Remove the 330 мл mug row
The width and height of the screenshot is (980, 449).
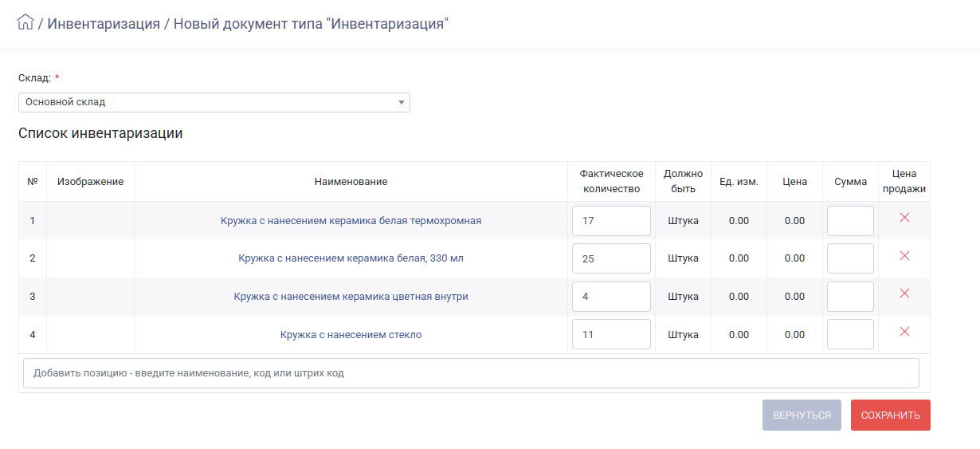(904, 256)
